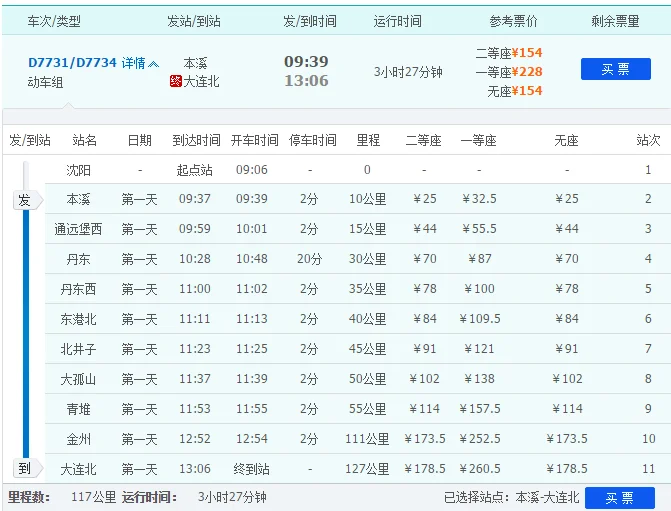Click first-class price ¥157.5 in 青堆 row
The image size is (671, 511).
point(479,409)
